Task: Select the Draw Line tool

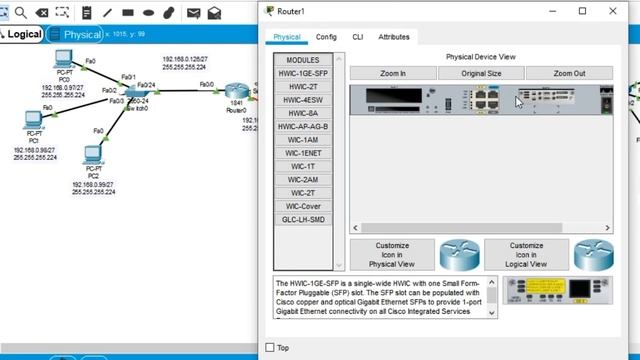Action: [x=107, y=13]
